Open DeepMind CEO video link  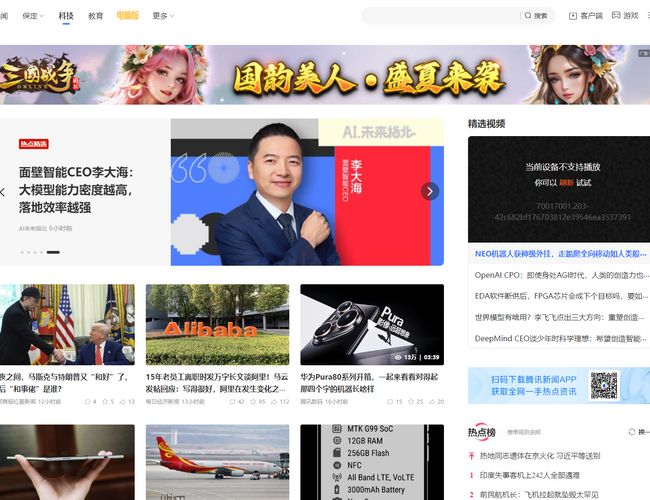pos(561,338)
